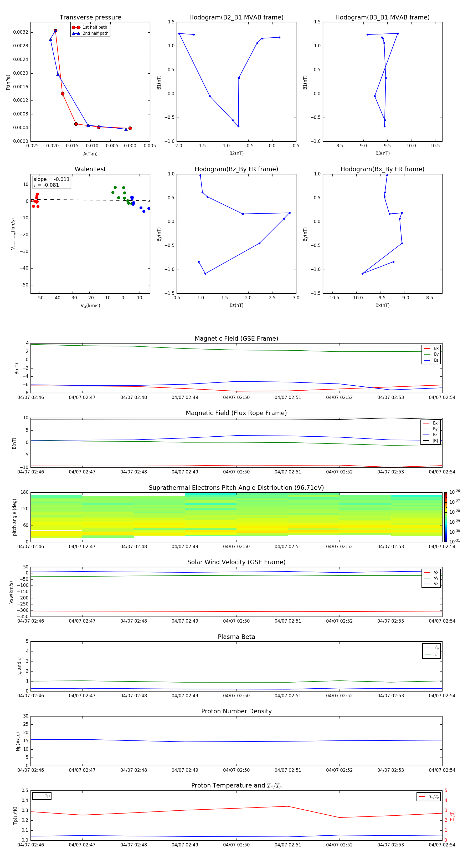The width and height of the screenshot is (473, 868).
Task: Select Bz' in the Flux Rope legend
Action: pyautogui.click(x=431, y=435)
